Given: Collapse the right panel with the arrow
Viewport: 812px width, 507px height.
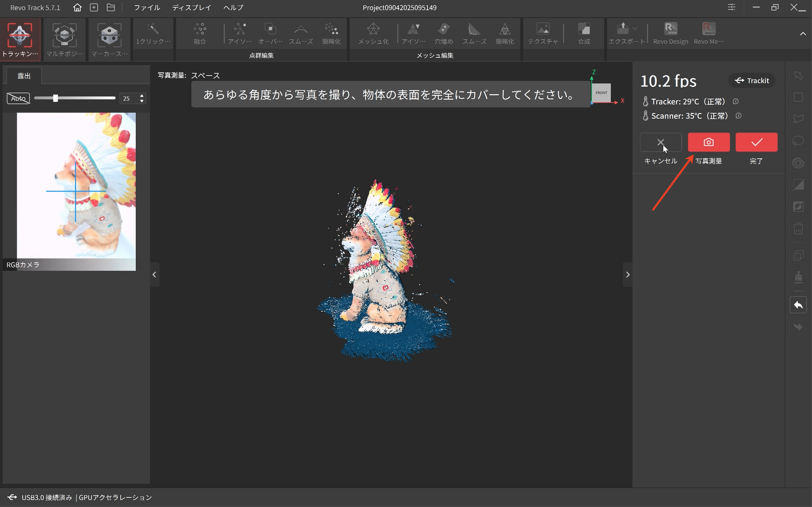Looking at the screenshot, I should click(627, 275).
